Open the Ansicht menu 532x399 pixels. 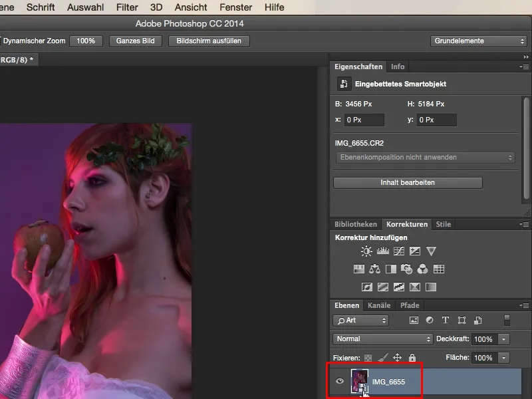pos(191,7)
